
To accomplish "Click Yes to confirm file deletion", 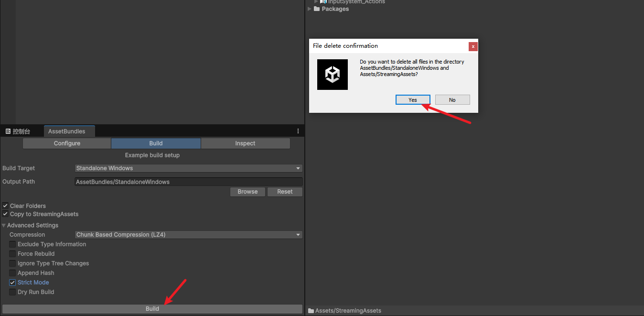I will click(413, 99).
